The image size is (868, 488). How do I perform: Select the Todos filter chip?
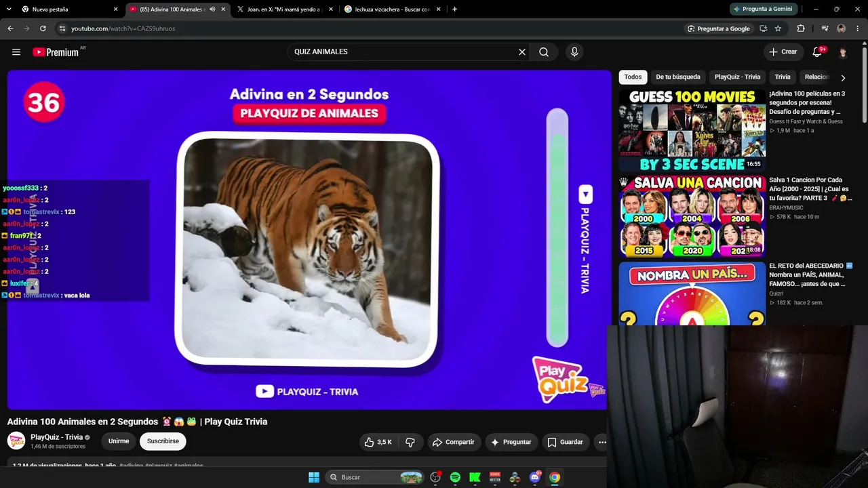pos(633,77)
